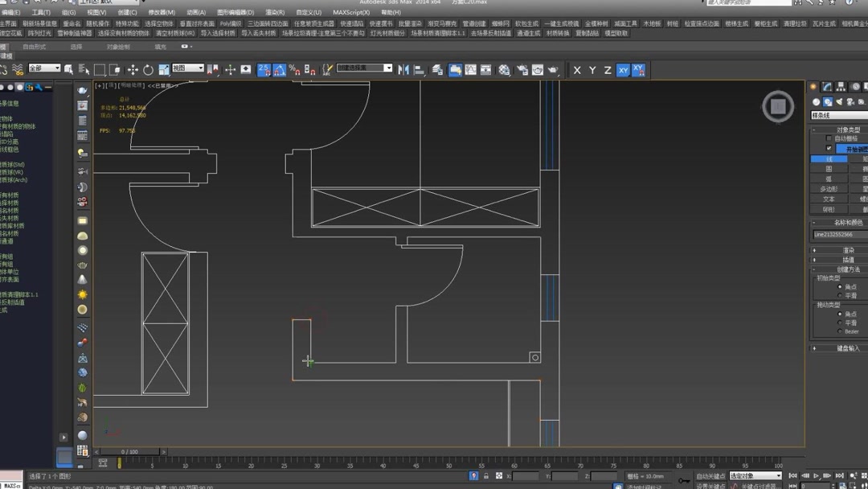Toggle the Angle Snap button
868x489 pixels.
click(279, 70)
